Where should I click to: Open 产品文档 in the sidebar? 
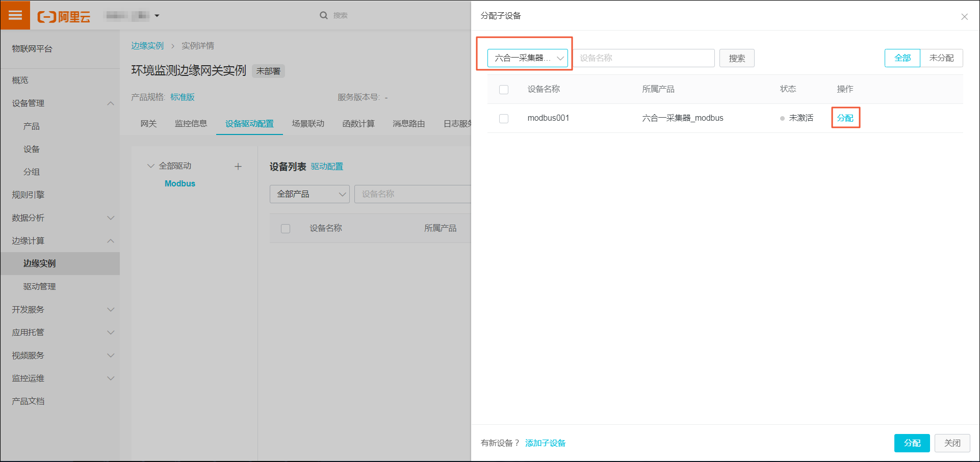click(28, 401)
